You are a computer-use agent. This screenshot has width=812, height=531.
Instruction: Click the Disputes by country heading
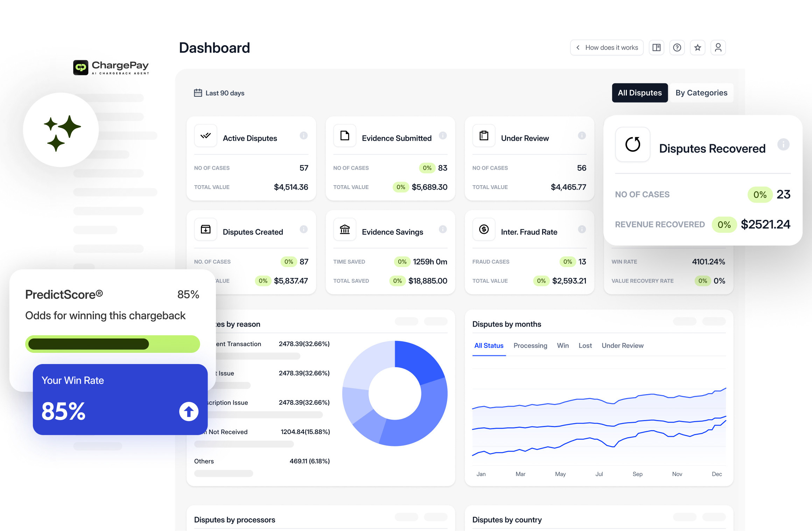(x=507, y=520)
